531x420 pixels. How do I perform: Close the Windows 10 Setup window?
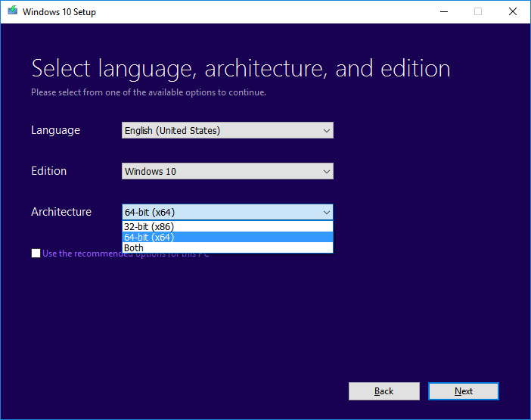tap(512, 11)
